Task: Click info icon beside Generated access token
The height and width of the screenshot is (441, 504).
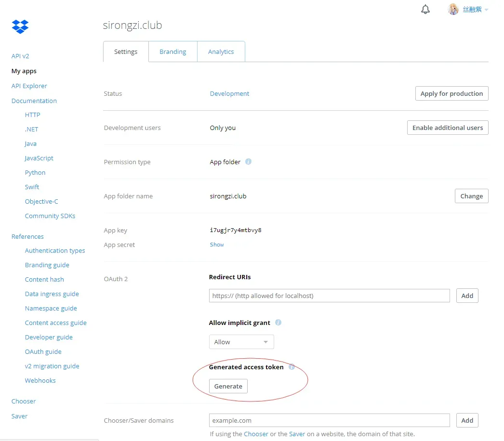Action: (x=292, y=366)
